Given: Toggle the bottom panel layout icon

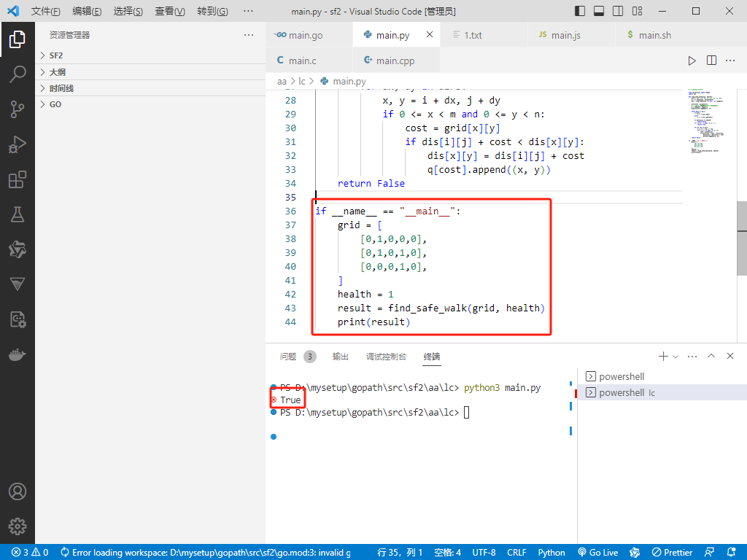Looking at the screenshot, I should click(x=599, y=11).
